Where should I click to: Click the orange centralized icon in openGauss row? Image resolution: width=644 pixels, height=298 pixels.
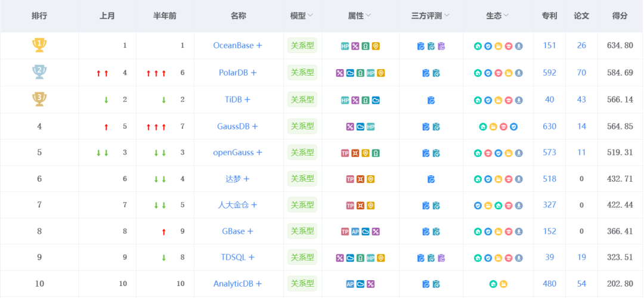point(355,153)
